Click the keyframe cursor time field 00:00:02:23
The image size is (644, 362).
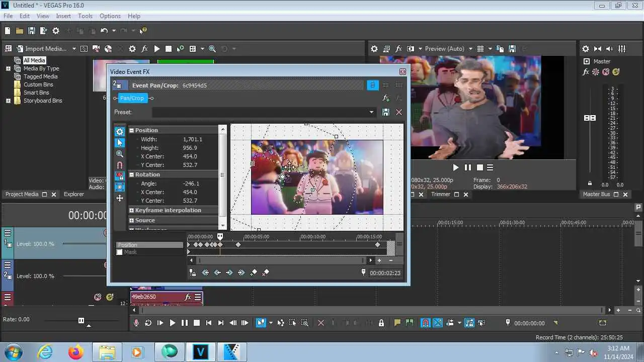[385, 273]
